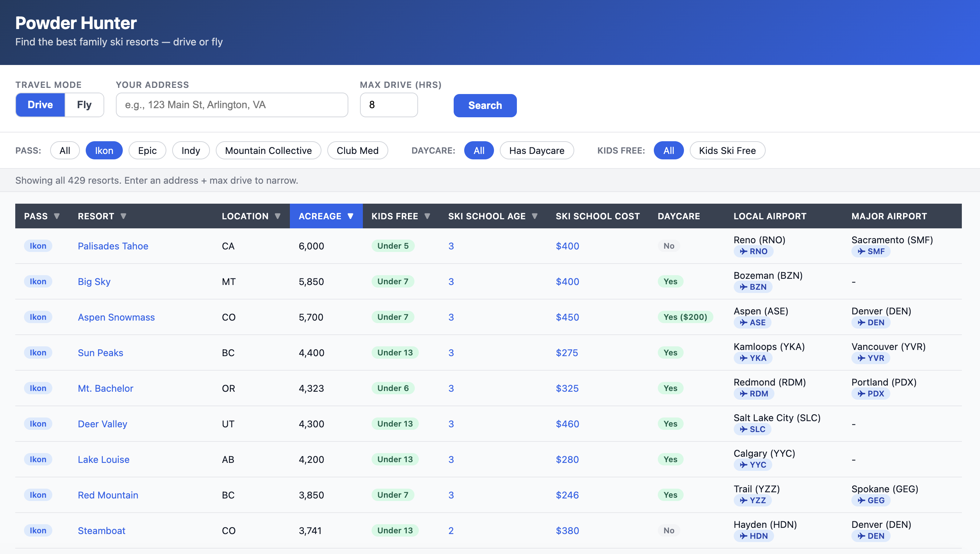Viewport: 980px width, 554px height.
Task: Open the GEG airplane flight badge
Action: [870, 500]
